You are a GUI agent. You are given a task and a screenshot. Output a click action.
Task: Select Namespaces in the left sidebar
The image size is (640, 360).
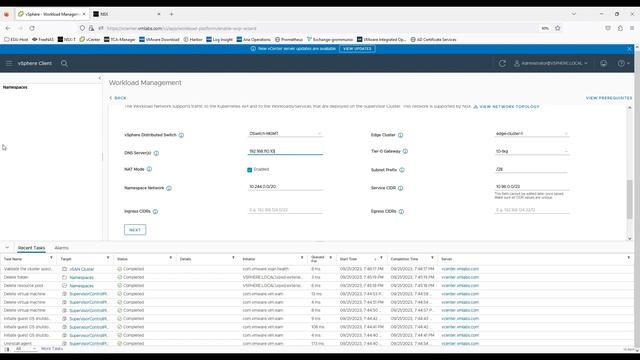click(15, 87)
